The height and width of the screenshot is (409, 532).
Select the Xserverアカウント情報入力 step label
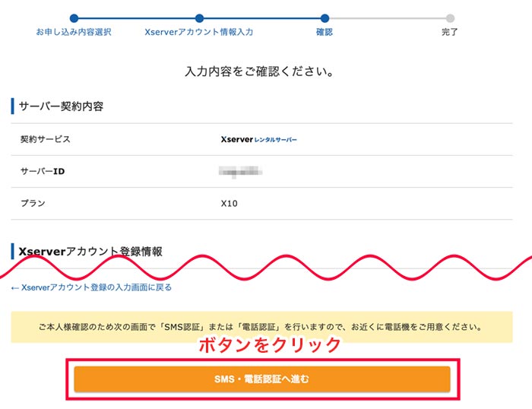click(199, 32)
